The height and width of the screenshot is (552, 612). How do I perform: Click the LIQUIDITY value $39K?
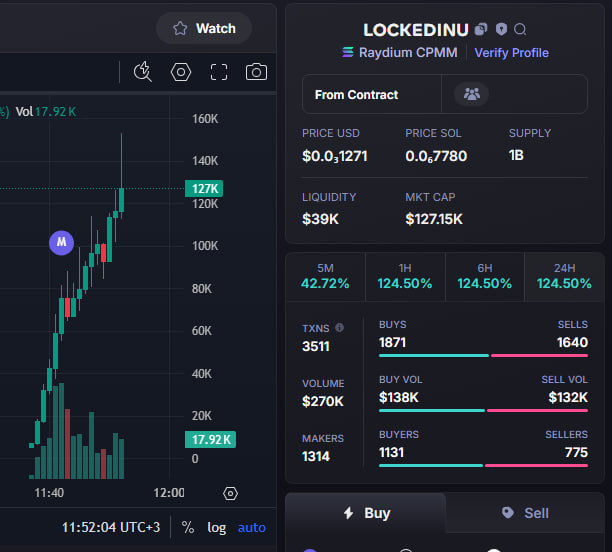320,219
